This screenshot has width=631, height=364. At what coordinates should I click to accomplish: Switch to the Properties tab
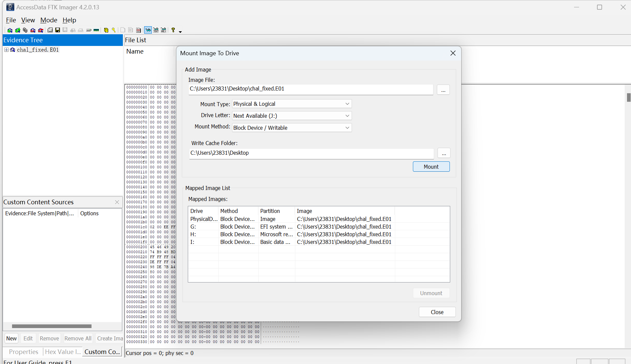click(24, 352)
